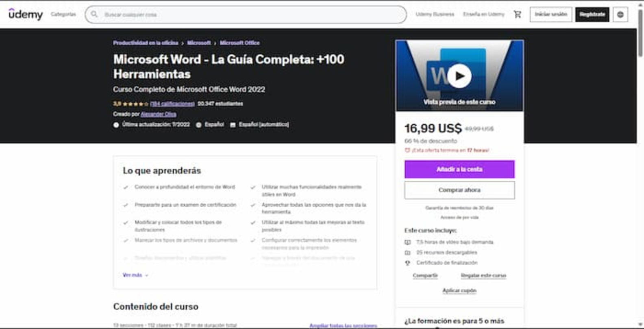644x329 pixels.
Task: Click checkmark beside Prepararte para un examen
Action: click(126, 205)
